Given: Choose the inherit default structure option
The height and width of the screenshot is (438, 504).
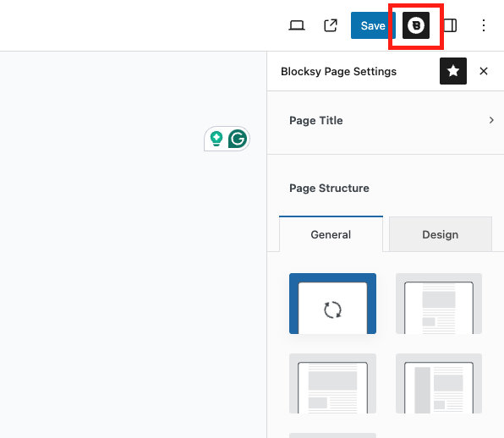Looking at the screenshot, I should (x=332, y=304).
